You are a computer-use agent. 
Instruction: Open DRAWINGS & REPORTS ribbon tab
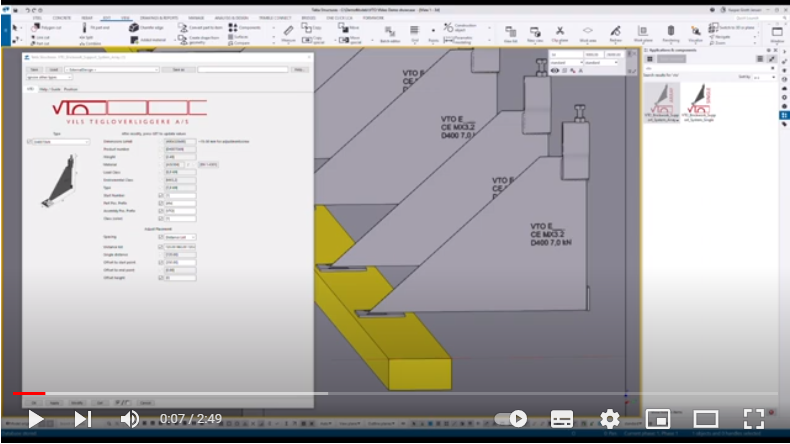coord(159,18)
